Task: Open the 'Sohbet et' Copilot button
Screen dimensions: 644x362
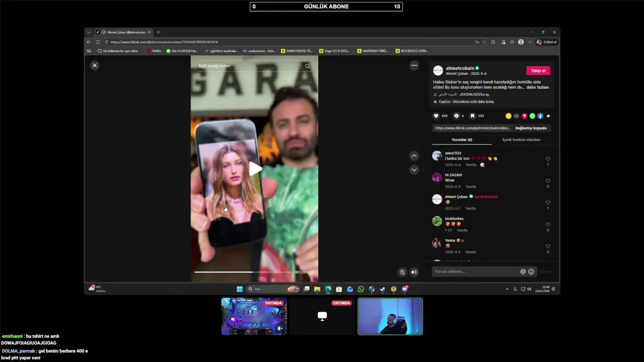Action: [546, 42]
